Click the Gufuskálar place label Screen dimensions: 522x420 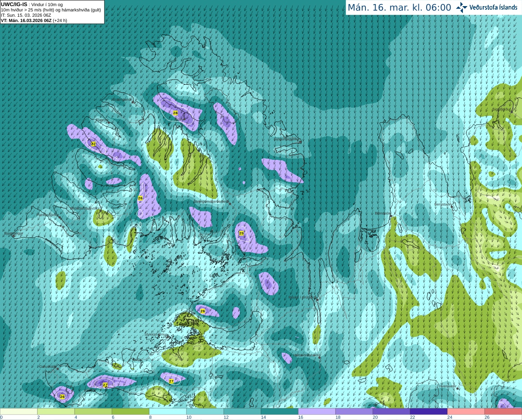point(47,366)
